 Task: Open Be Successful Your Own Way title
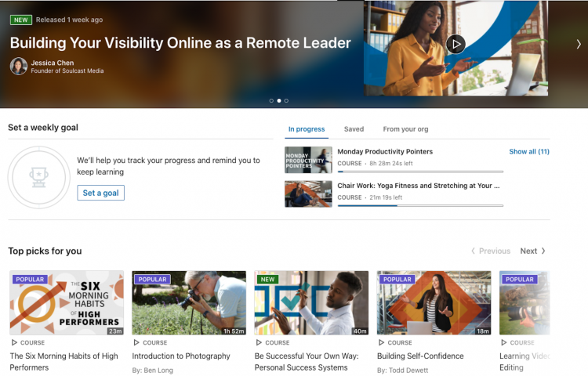point(307,362)
